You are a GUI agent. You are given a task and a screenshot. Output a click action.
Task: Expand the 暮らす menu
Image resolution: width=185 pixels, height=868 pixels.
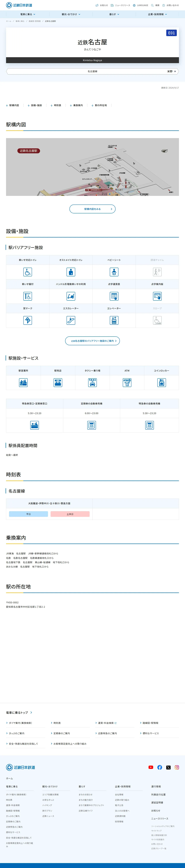(114, 14)
